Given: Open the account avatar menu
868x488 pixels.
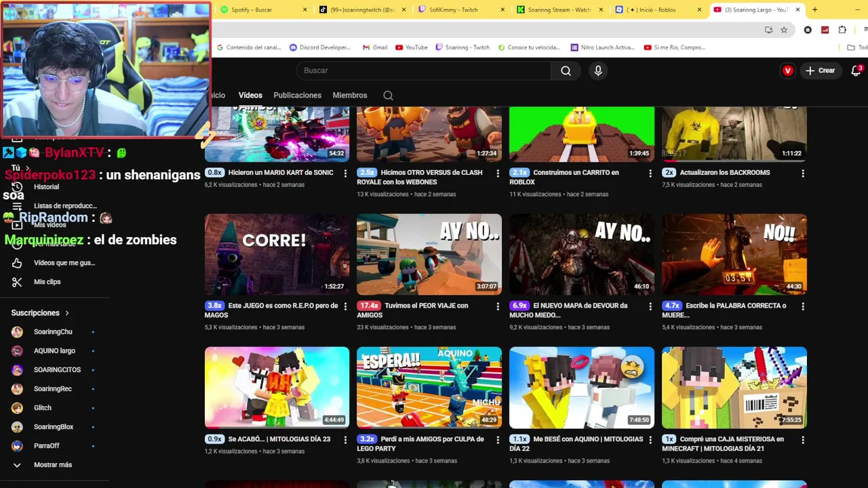Looking at the screenshot, I should click(787, 70).
